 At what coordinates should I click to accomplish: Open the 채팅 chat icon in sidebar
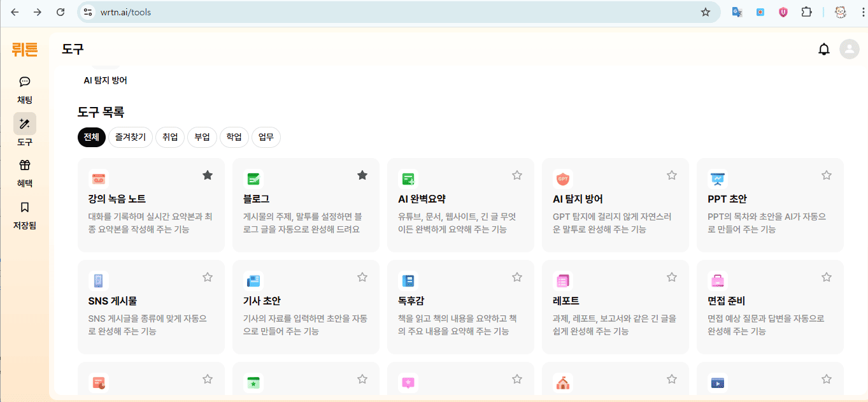tap(25, 82)
